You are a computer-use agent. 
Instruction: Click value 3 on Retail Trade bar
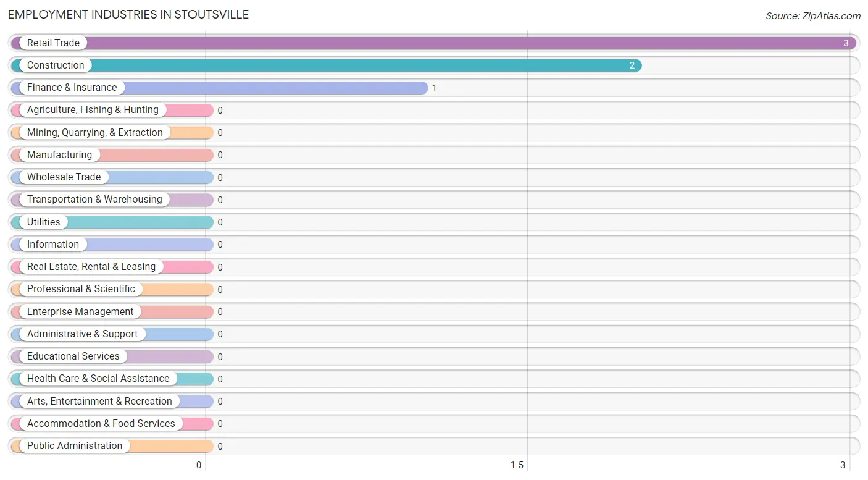click(x=846, y=43)
